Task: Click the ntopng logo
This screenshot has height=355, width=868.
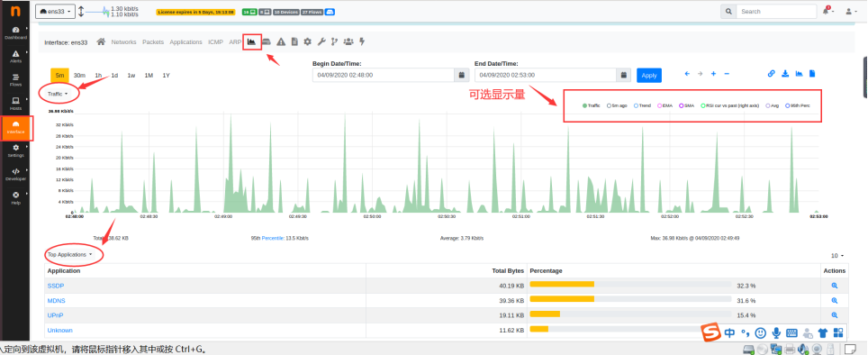Action: (x=15, y=11)
